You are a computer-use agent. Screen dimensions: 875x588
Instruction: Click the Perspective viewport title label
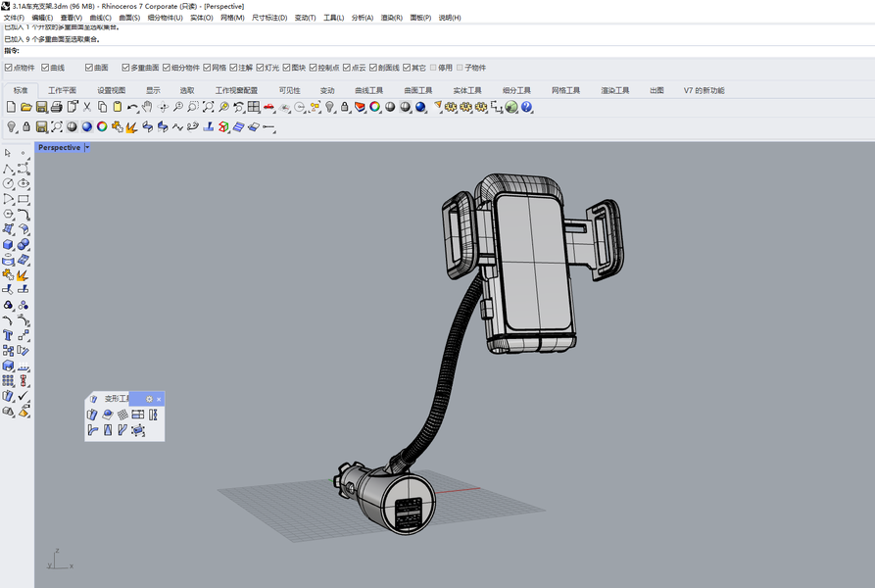point(59,147)
